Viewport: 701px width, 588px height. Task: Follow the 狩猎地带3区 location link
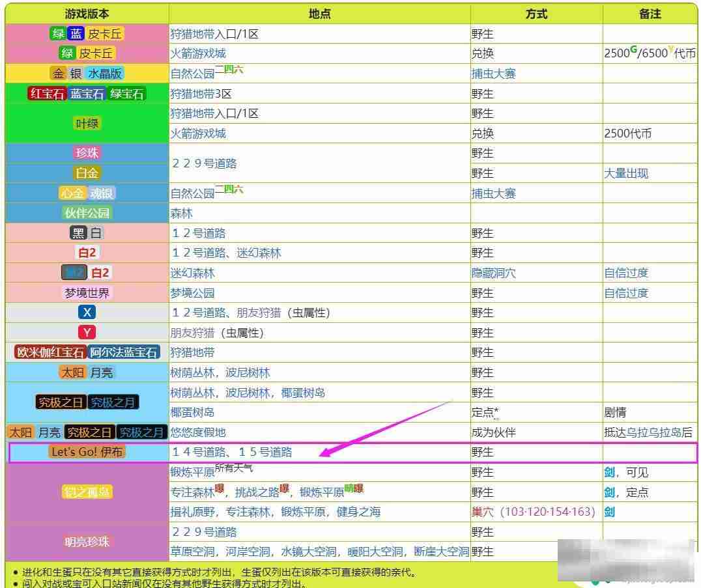coord(201,94)
